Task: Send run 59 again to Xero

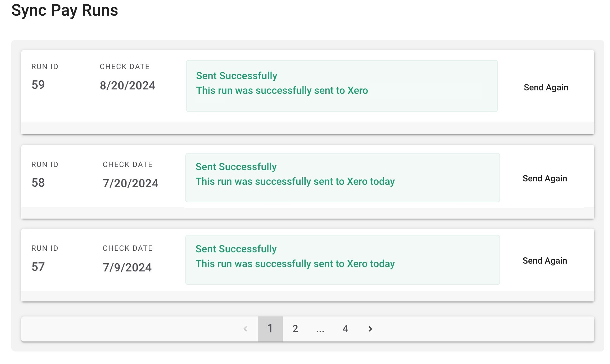Action: tap(546, 88)
